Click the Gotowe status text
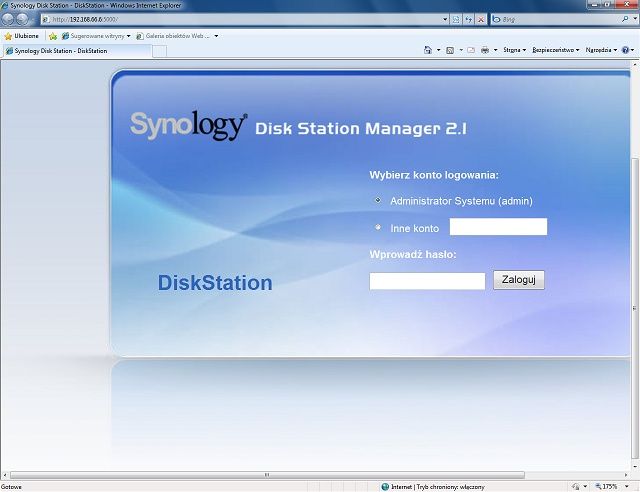 11,487
